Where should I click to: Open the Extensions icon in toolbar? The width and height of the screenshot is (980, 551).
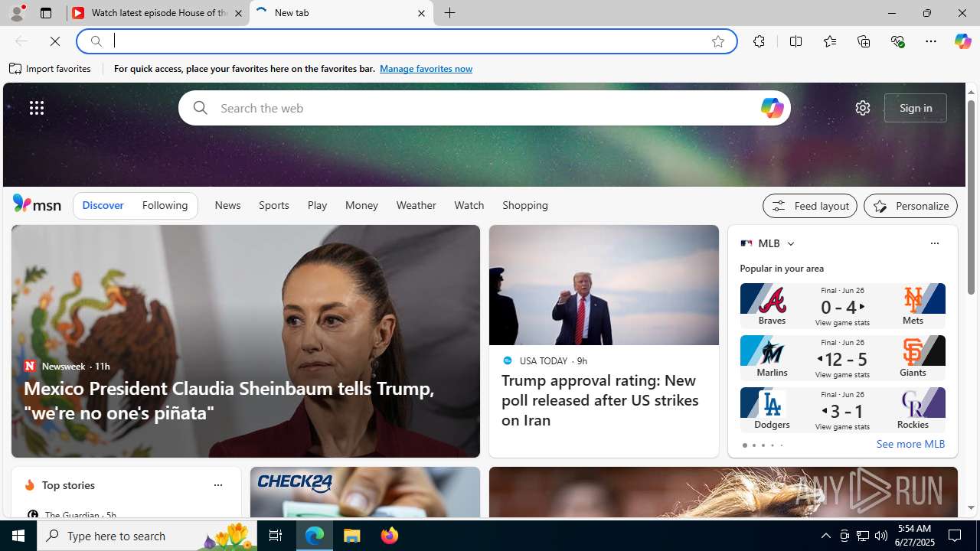coord(759,41)
